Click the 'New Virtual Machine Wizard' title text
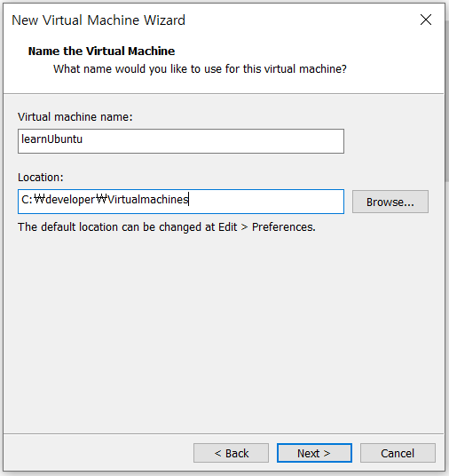 (x=98, y=20)
